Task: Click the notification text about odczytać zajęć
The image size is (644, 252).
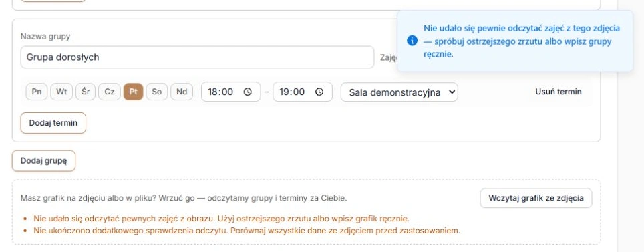Action: point(522,41)
